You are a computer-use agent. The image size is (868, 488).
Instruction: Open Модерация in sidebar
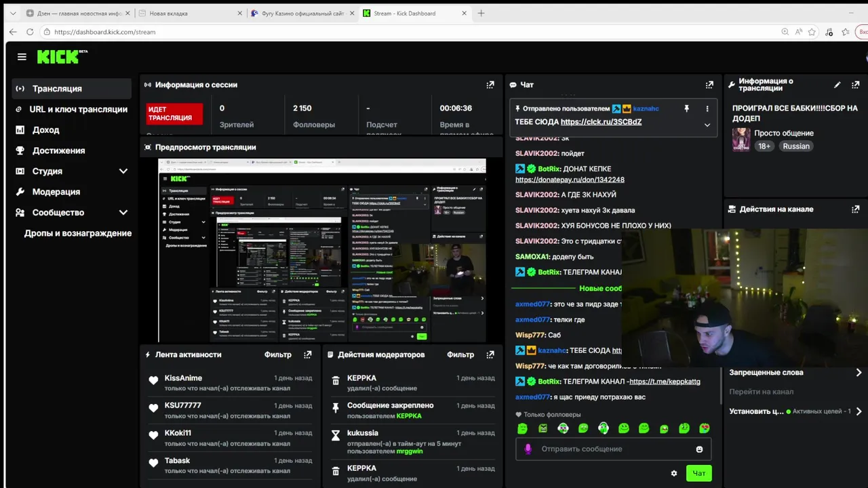pos(71,192)
